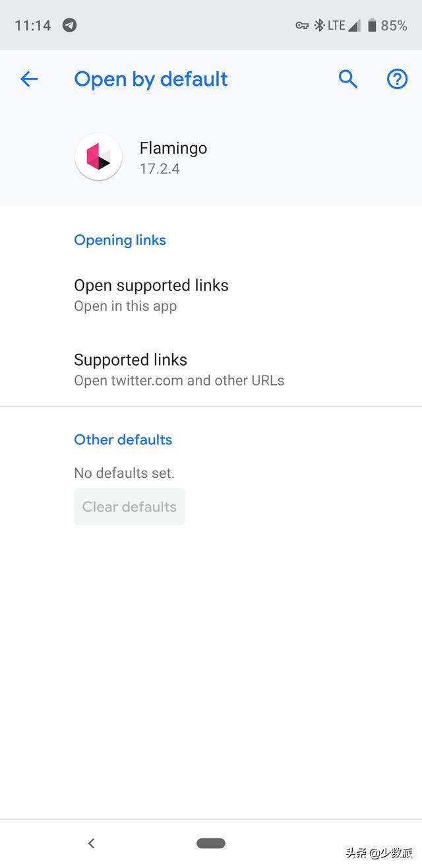This screenshot has width=422, height=868.
Task: Tap the Flamingo app name label
Action: pyautogui.click(x=173, y=148)
